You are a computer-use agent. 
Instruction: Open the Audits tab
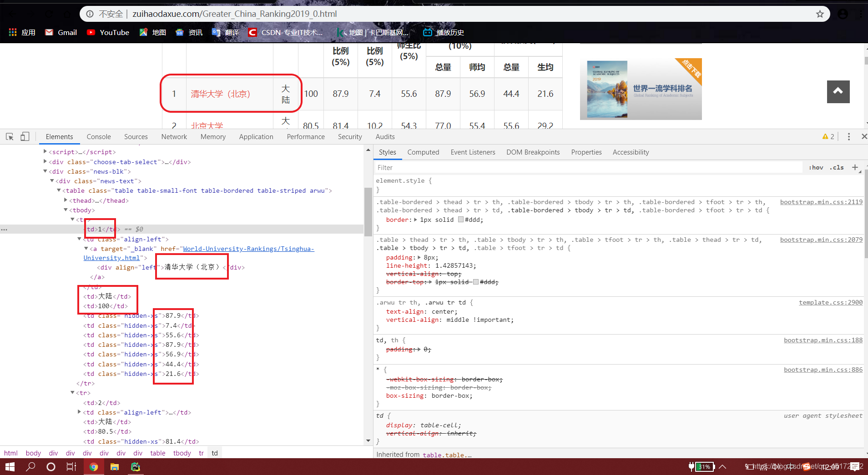[x=385, y=136]
